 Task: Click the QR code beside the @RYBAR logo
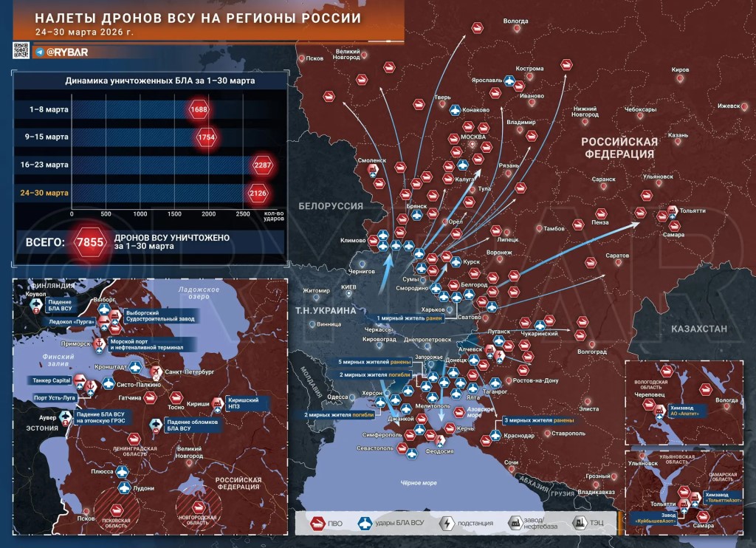[21, 51]
